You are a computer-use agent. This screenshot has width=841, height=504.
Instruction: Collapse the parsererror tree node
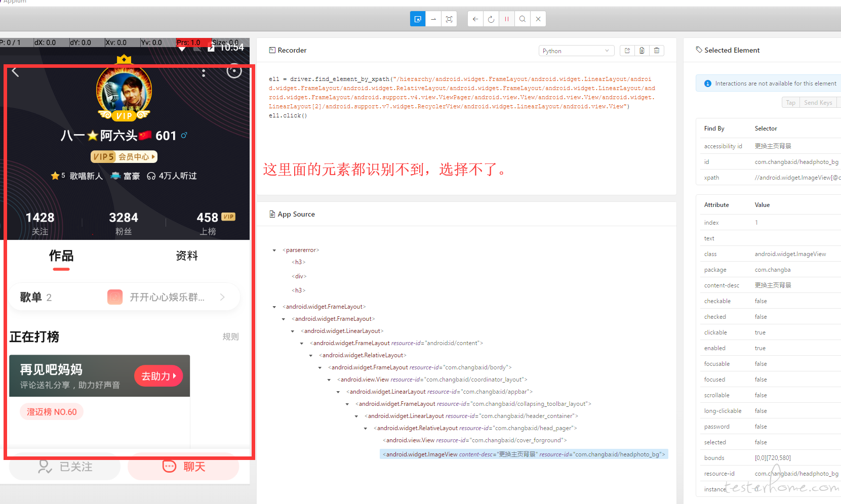[x=274, y=250]
